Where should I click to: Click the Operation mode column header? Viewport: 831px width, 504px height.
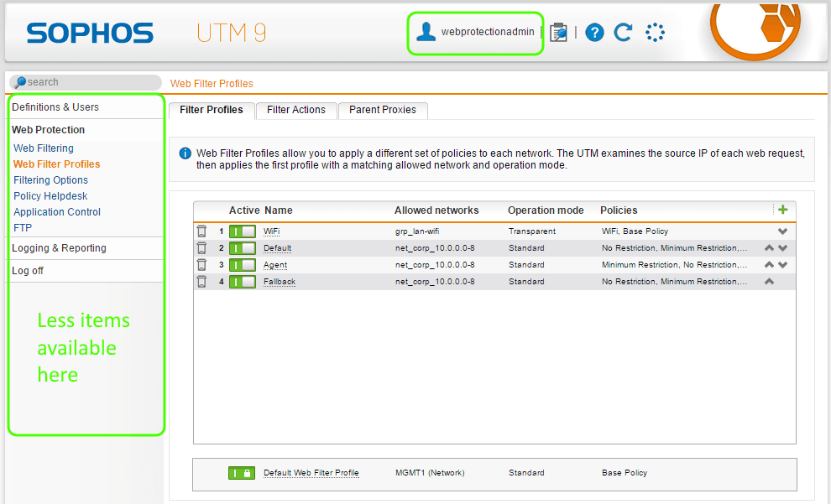(x=546, y=210)
